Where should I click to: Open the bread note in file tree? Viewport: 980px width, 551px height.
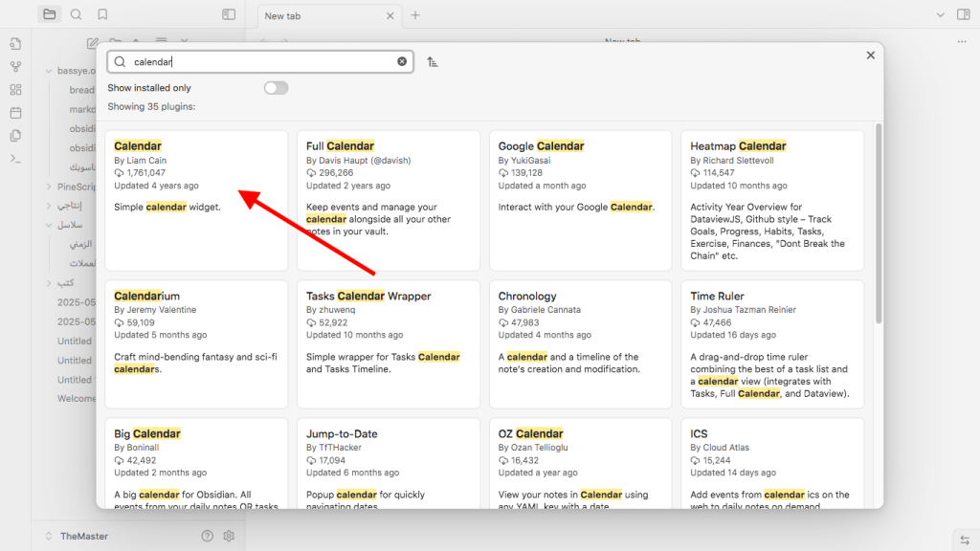tap(82, 90)
